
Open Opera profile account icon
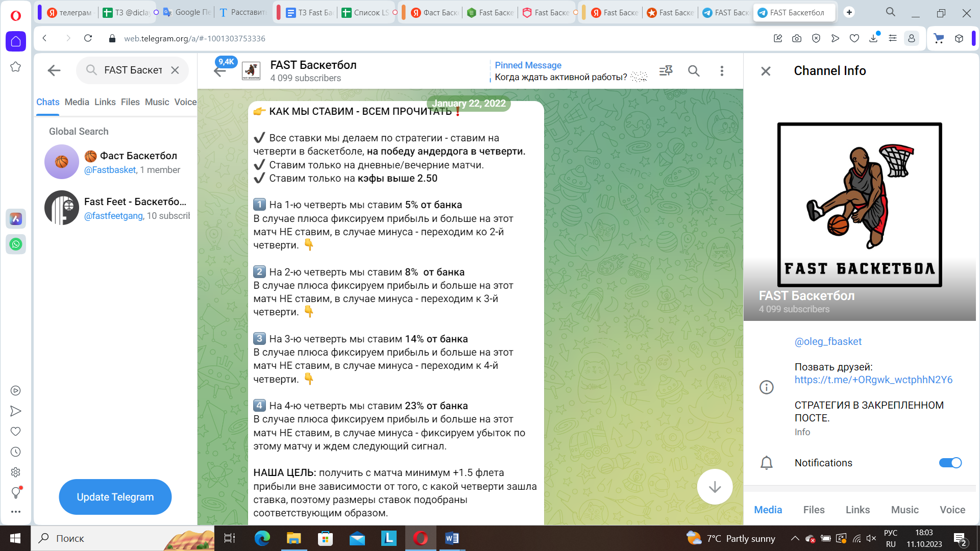point(911,38)
